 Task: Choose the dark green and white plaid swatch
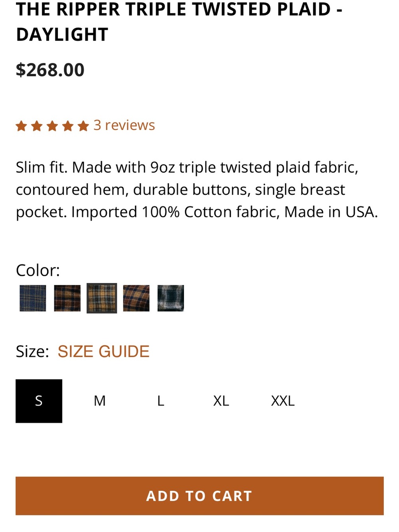coord(171,298)
